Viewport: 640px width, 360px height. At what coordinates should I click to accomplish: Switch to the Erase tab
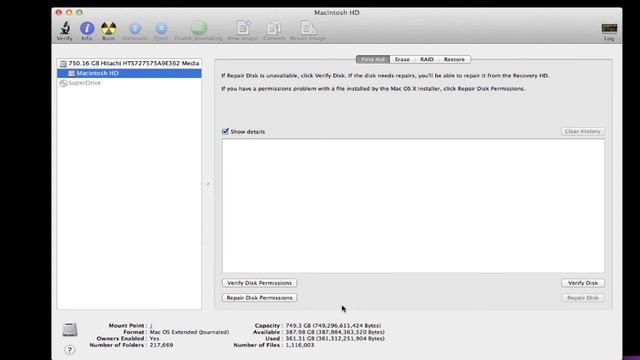click(402, 60)
